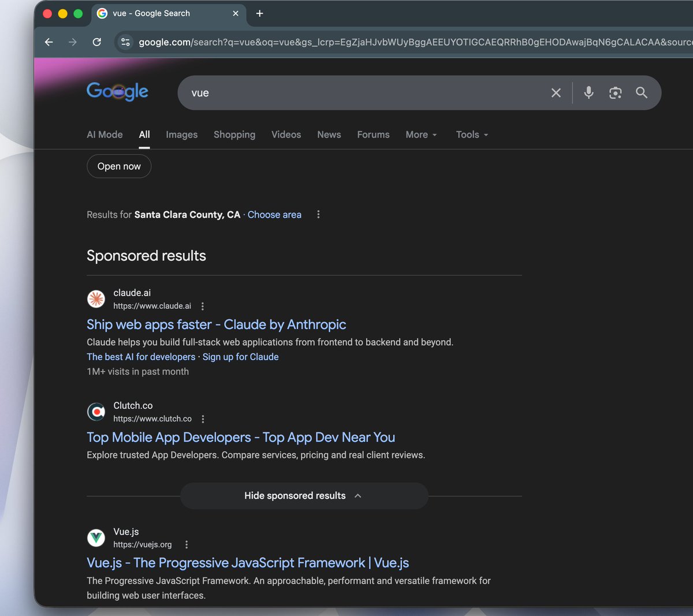Open a new tab with the plus button

[260, 13]
